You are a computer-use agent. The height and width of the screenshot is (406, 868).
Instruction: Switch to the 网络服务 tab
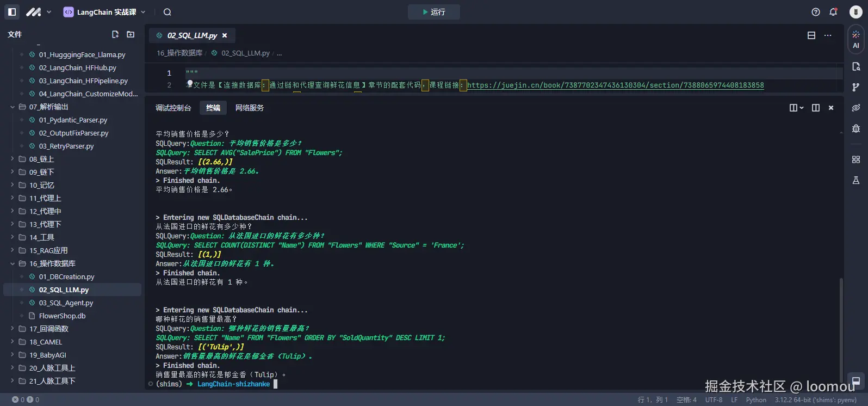pyautogui.click(x=250, y=108)
